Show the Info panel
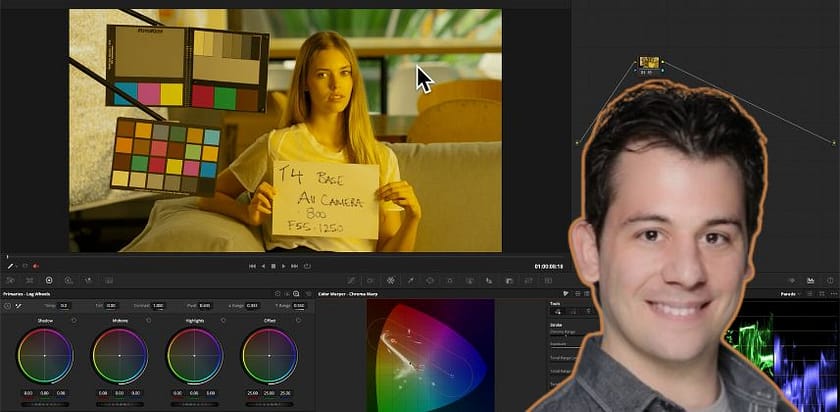 pos(830,280)
